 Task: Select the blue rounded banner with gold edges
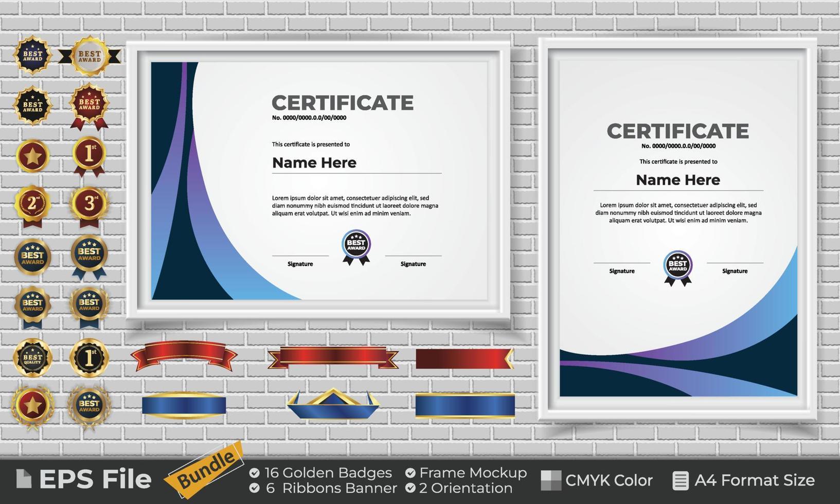click(x=184, y=405)
